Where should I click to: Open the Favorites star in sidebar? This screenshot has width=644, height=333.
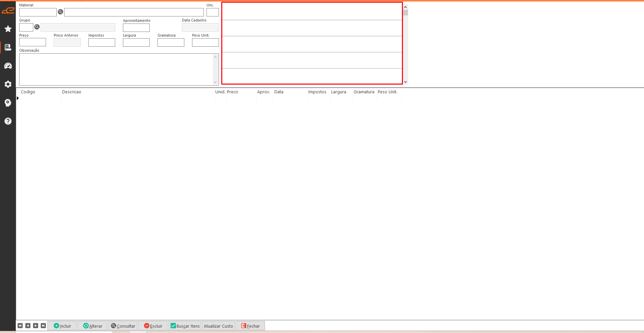tap(8, 29)
